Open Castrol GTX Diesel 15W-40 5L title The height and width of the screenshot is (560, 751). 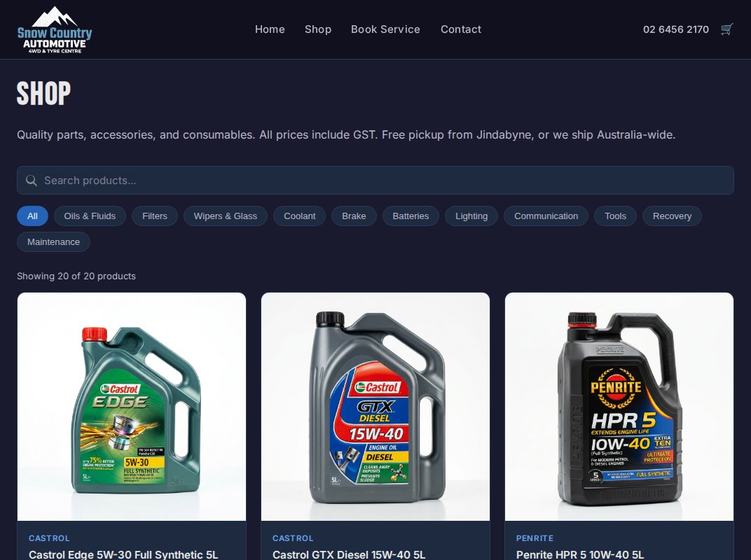349,554
